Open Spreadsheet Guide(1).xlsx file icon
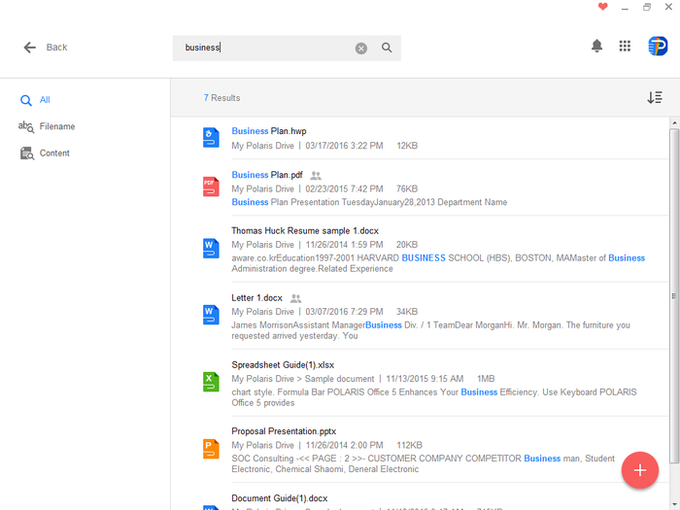 pyautogui.click(x=211, y=382)
